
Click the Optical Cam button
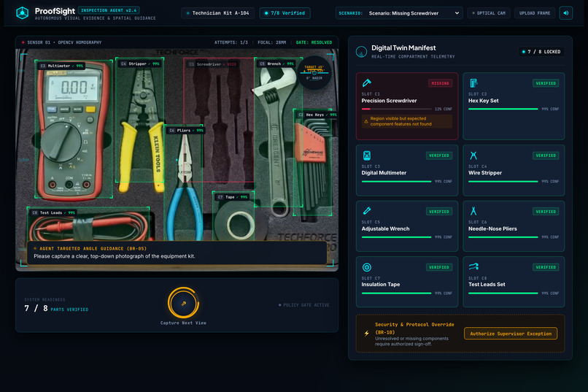[x=488, y=13]
